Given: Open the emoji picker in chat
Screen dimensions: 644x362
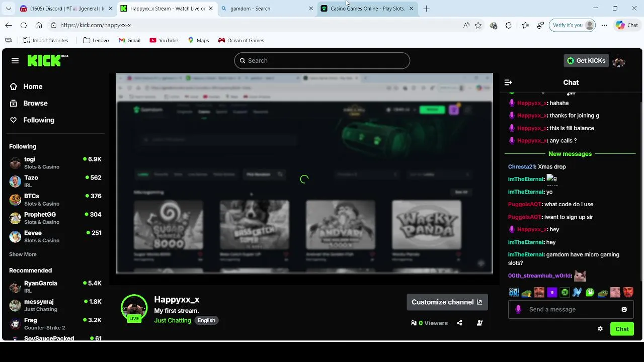Looking at the screenshot, I should pos(624,309).
